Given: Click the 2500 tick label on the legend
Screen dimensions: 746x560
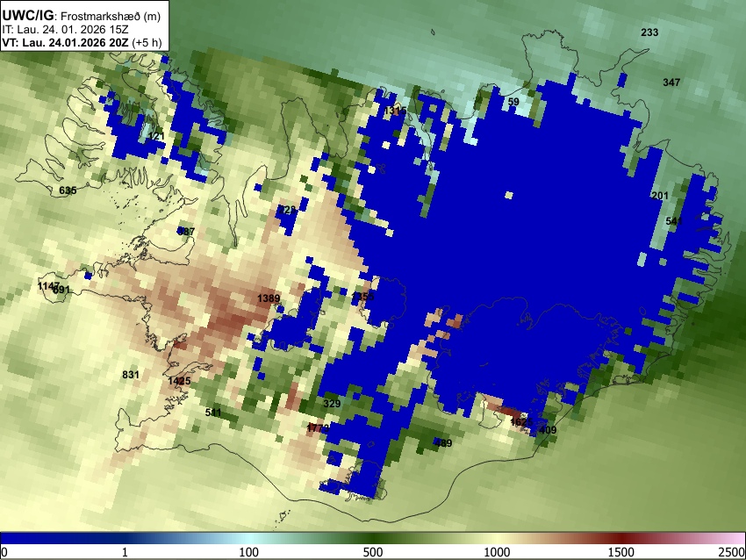Looking at the screenshot, I should [732, 552].
